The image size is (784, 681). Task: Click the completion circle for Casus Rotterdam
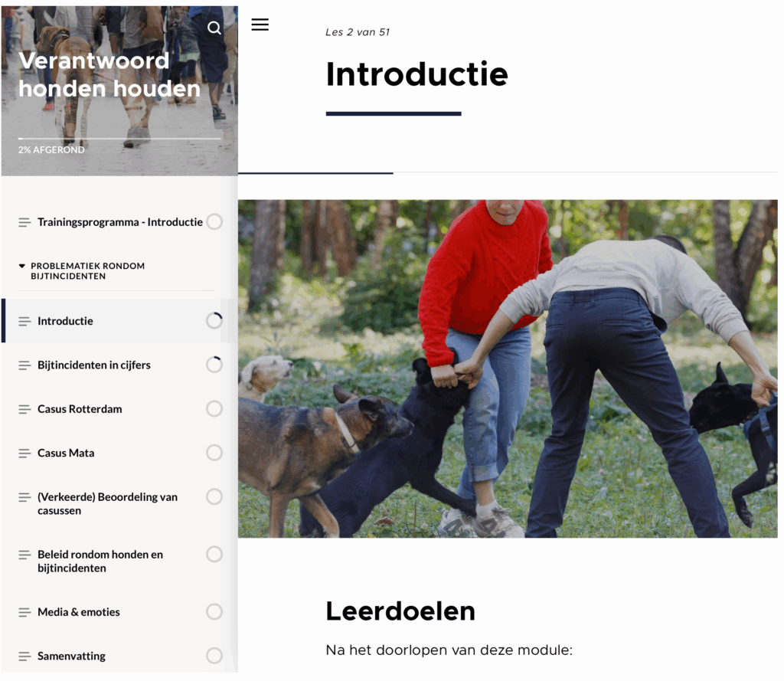(x=214, y=409)
